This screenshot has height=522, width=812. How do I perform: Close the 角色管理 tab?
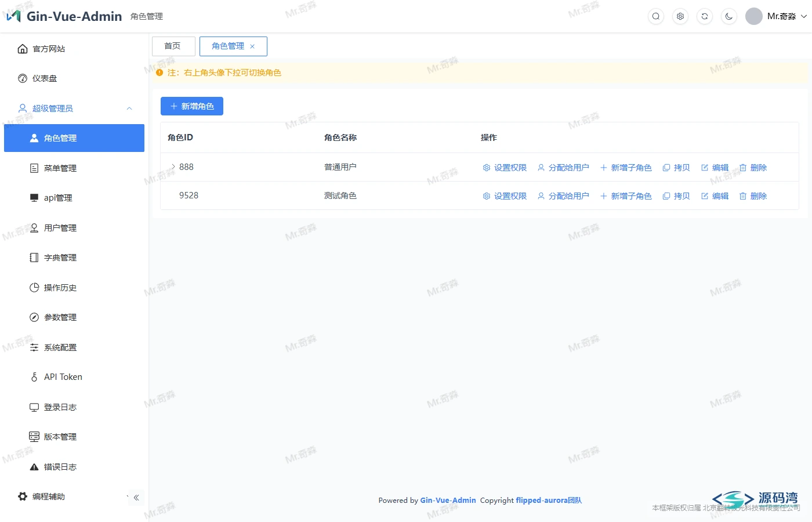(x=252, y=46)
